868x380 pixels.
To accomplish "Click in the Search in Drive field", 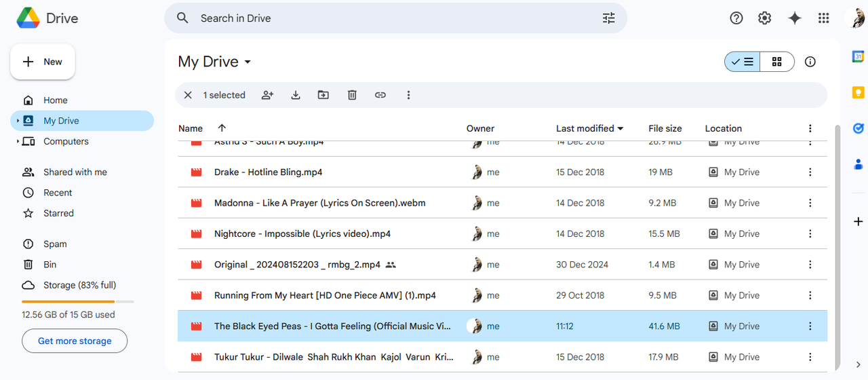I will (397, 18).
